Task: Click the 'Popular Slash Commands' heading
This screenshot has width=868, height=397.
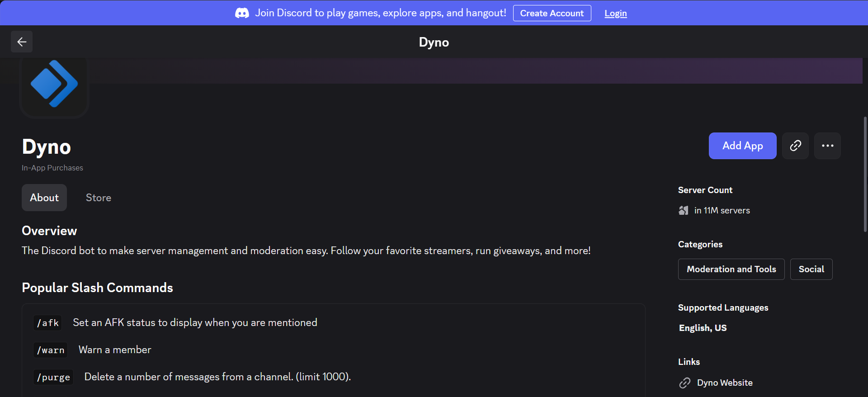Action: click(x=97, y=288)
